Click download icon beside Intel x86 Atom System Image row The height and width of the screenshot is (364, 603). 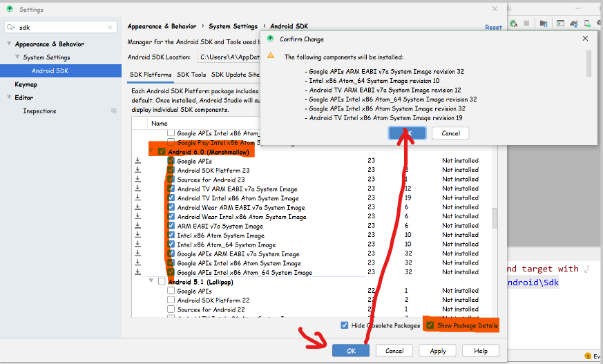[137, 234]
